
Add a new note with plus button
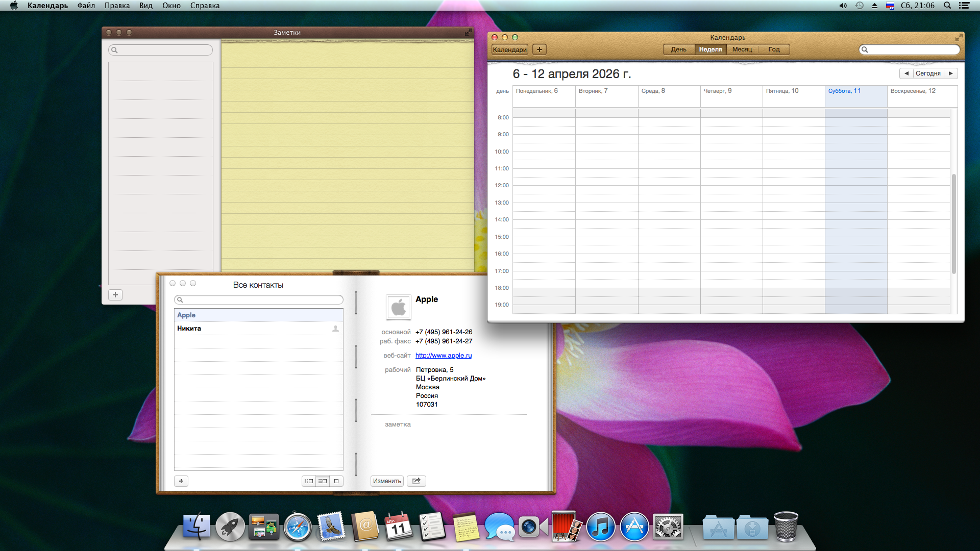[x=115, y=295]
